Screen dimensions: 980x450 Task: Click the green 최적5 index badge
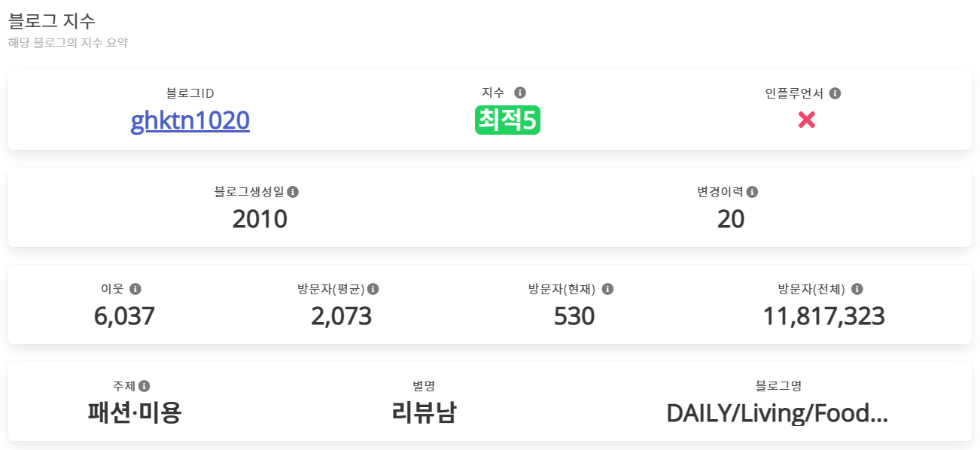507,120
